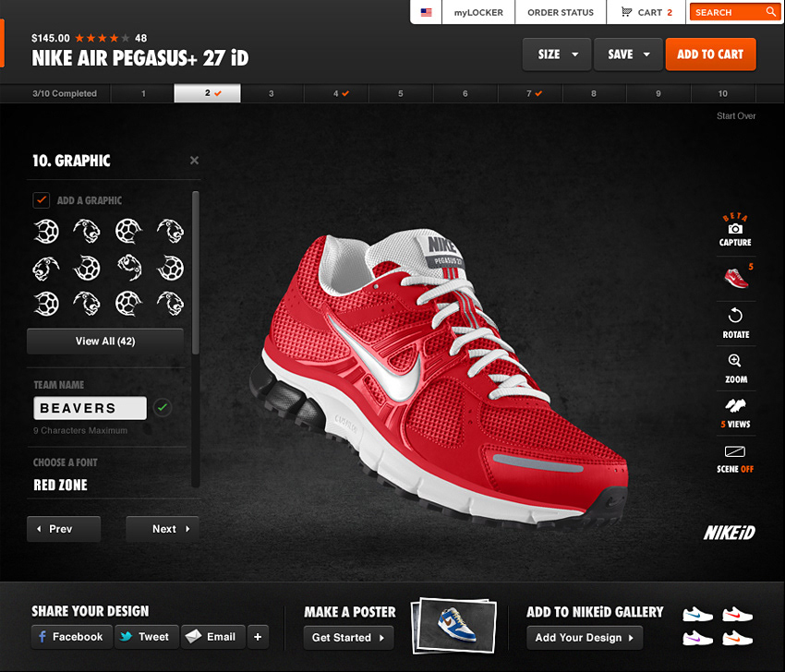
Task: Share design on Facebook
Action: pyautogui.click(x=72, y=637)
